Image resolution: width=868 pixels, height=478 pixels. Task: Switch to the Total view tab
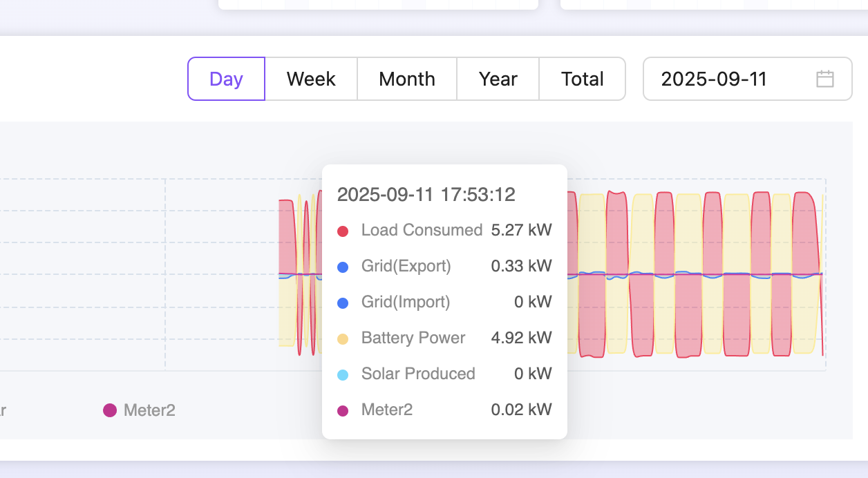coord(582,79)
